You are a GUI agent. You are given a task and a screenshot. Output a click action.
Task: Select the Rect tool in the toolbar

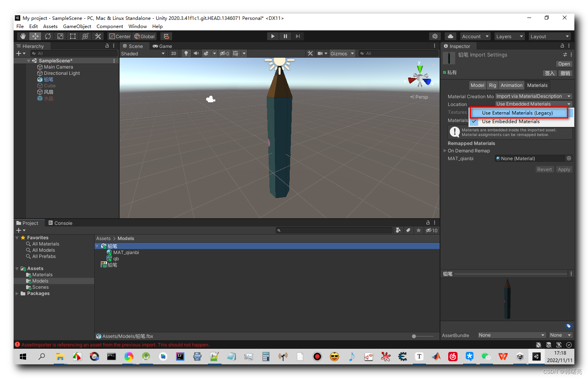pos(73,36)
